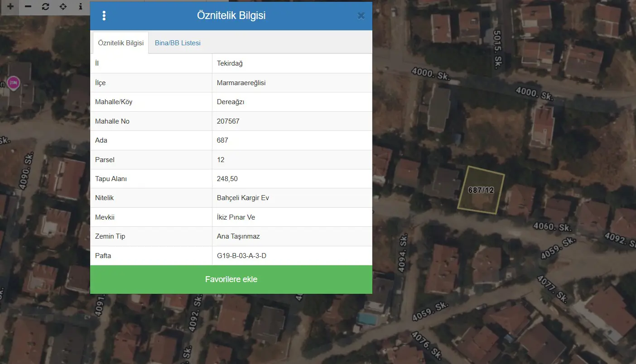The image size is (636, 364).
Task: Click the refresh map icon
Action: coord(45,7)
